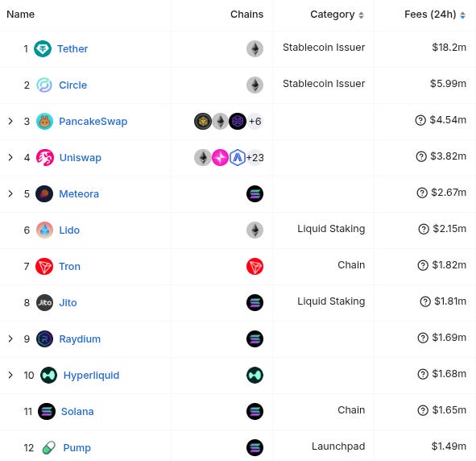Click the Uniswap pink unicorn icon
The width and height of the screenshot is (476, 461).
pyautogui.click(x=45, y=158)
